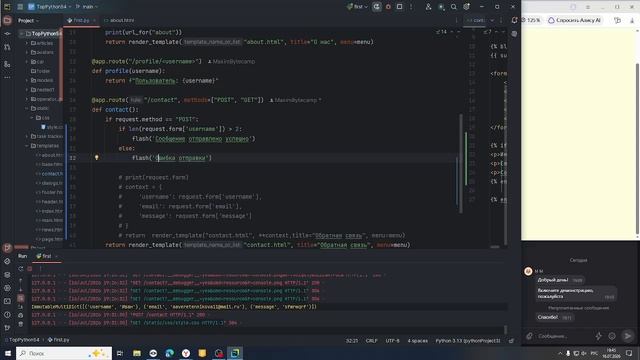This screenshot has height=360, width=640.
Task: Open the Project view selector dropdown
Action: coord(29,20)
